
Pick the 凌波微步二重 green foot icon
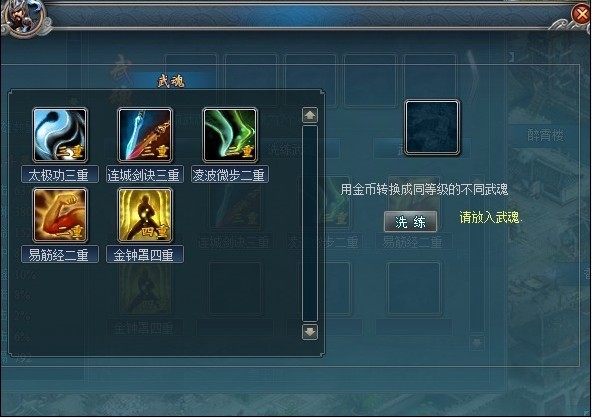click(x=230, y=135)
